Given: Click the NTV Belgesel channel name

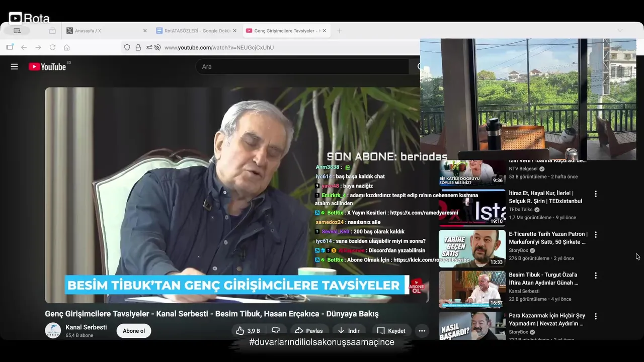Looking at the screenshot, I should pos(523,169).
